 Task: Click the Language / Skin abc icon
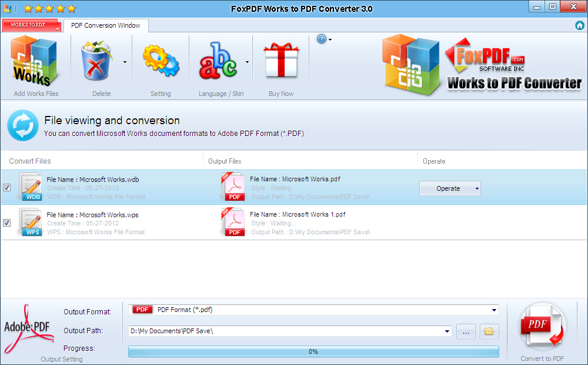click(218, 61)
